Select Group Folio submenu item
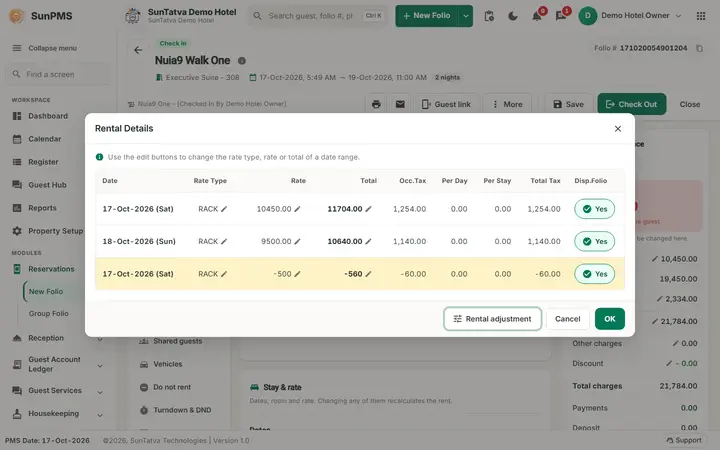720x450 pixels. click(49, 314)
